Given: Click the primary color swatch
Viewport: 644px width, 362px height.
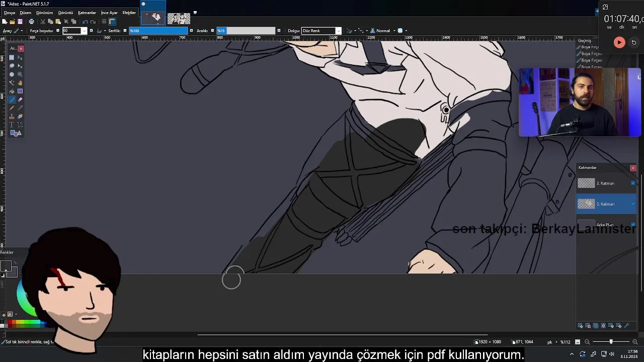Looking at the screenshot, I should point(5,266).
